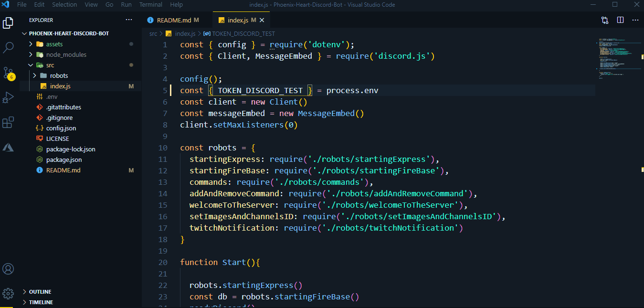Open the Manage gear icon

point(8,293)
